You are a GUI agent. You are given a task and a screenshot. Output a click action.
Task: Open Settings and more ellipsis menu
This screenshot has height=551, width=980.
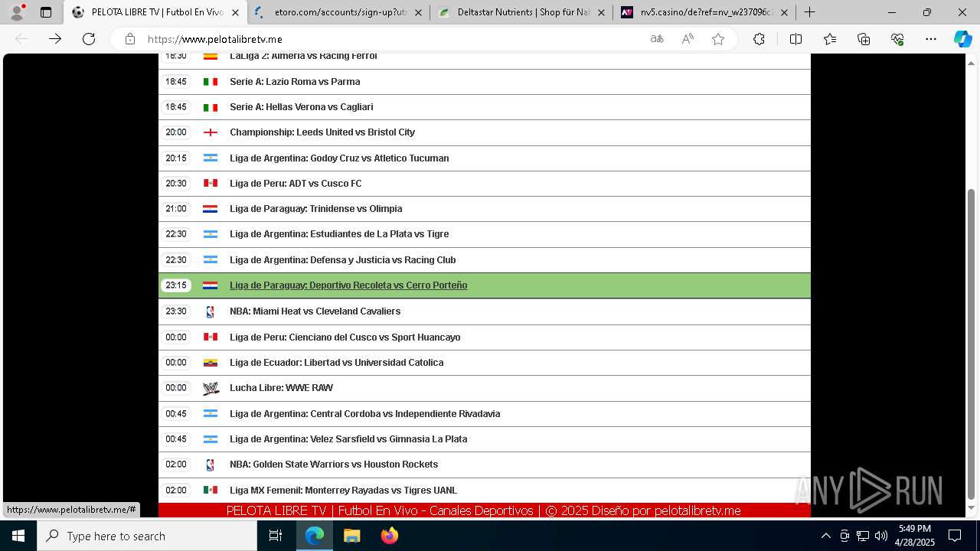[931, 39]
